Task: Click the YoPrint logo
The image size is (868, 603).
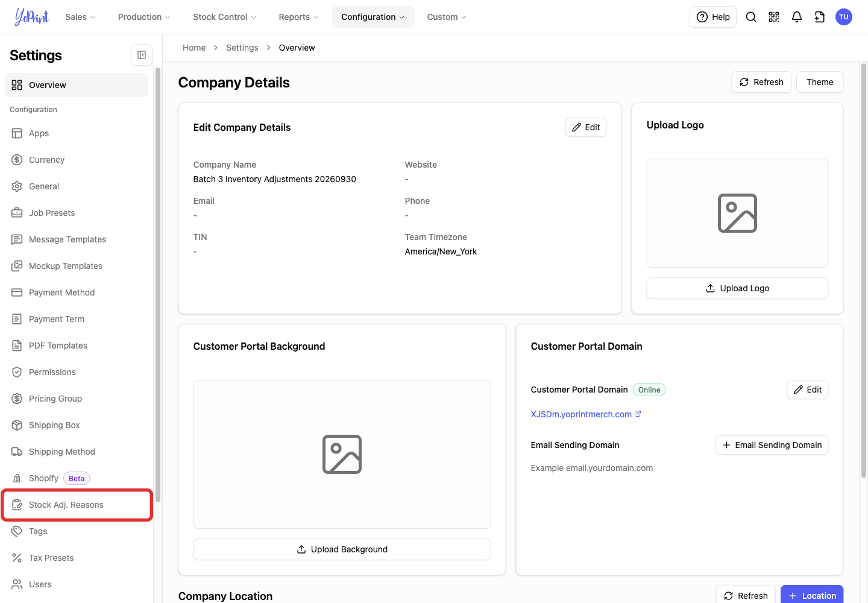Action: (x=32, y=17)
